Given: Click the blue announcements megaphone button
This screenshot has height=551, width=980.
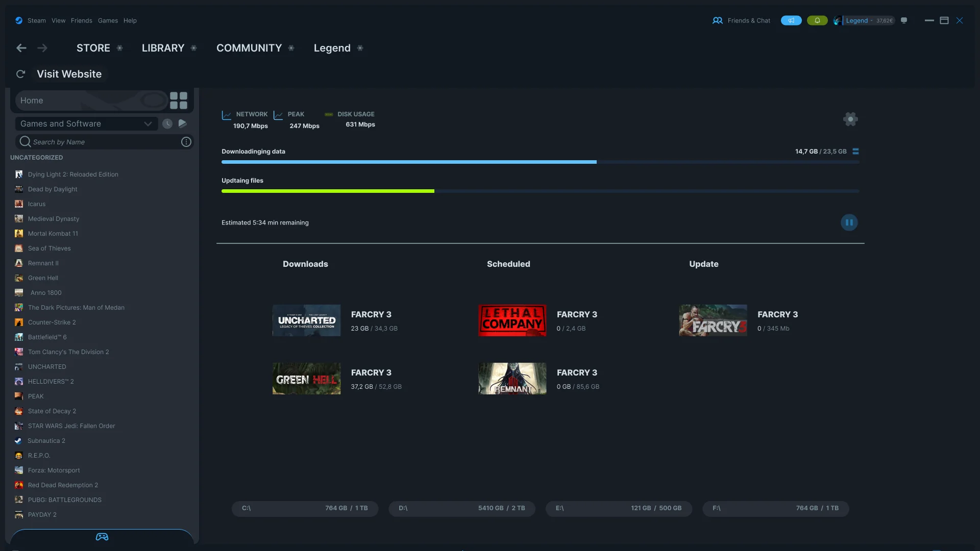Looking at the screenshot, I should click(791, 20).
